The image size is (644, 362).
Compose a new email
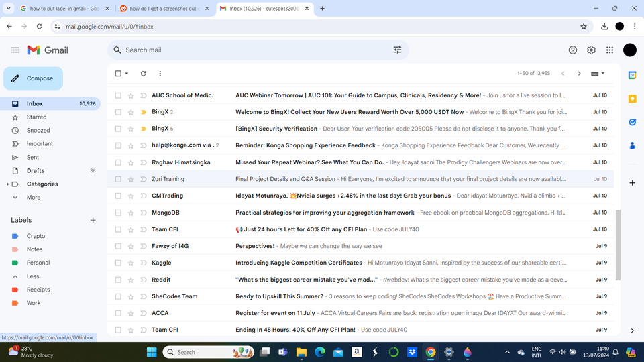pyautogui.click(x=34, y=78)
